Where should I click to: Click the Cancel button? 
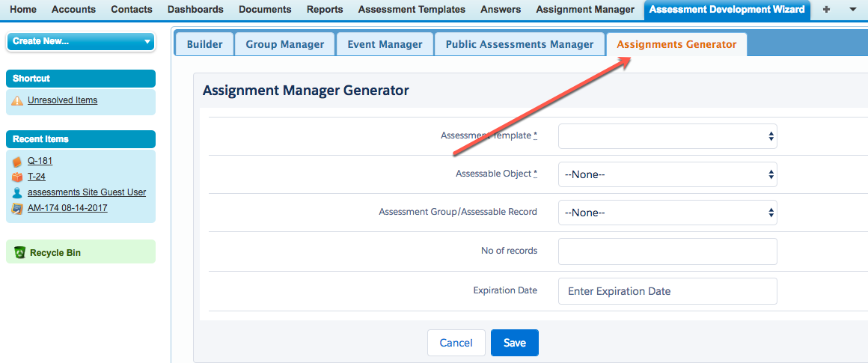[x=456, y=343]
